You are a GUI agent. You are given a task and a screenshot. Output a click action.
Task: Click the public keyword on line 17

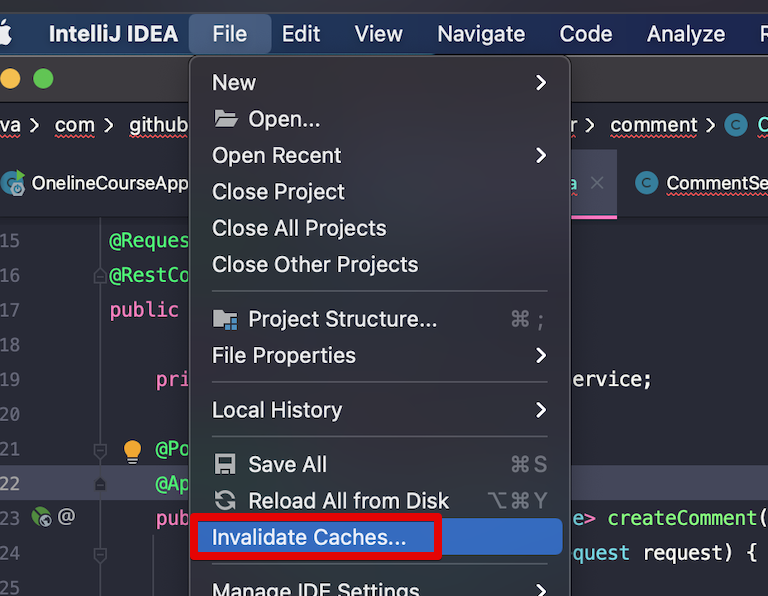pyautogui.click(x=144, y=310)
